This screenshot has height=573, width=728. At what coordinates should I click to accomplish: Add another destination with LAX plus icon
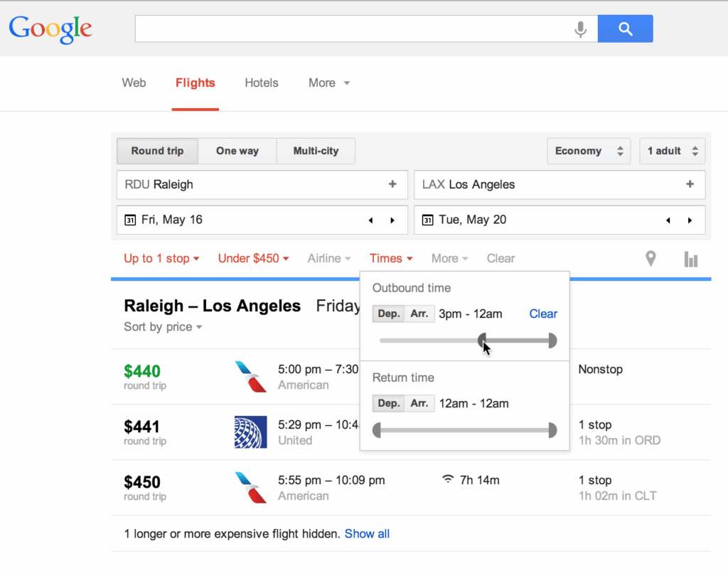690,184
